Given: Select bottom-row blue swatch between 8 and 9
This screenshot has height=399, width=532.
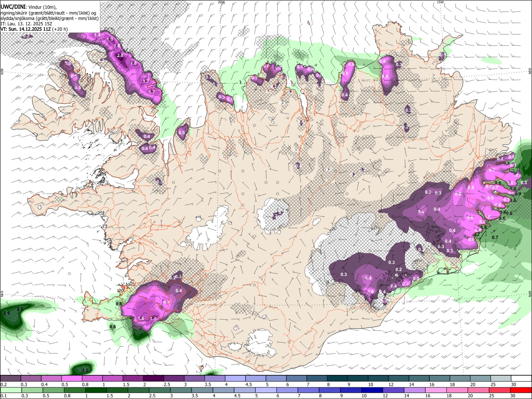Looking at the screenshot, I should [x=330, y=390].
